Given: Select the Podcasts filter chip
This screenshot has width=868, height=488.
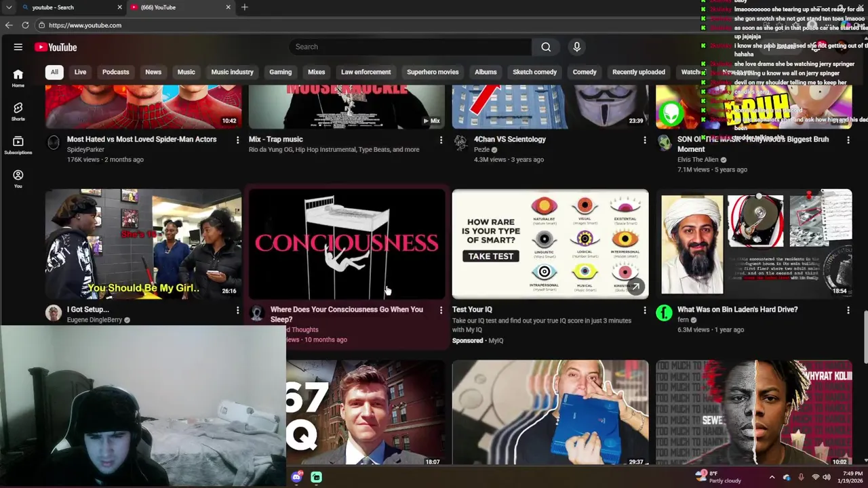Looking at the screenshot, I should tap(115, 72).
